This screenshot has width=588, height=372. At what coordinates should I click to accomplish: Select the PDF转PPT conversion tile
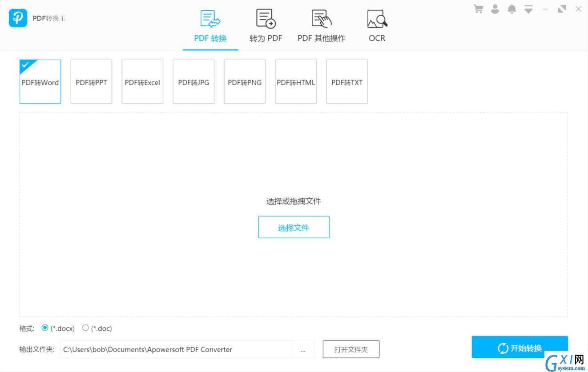91,82
